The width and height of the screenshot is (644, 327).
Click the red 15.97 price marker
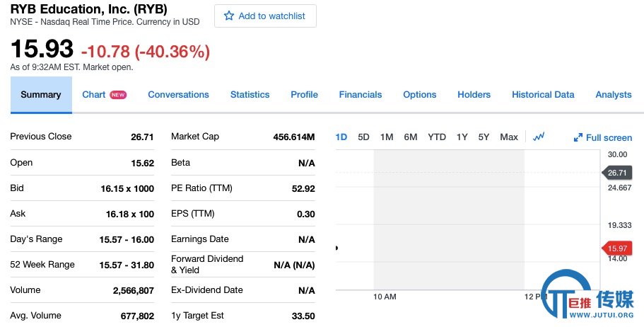[616, 248]
